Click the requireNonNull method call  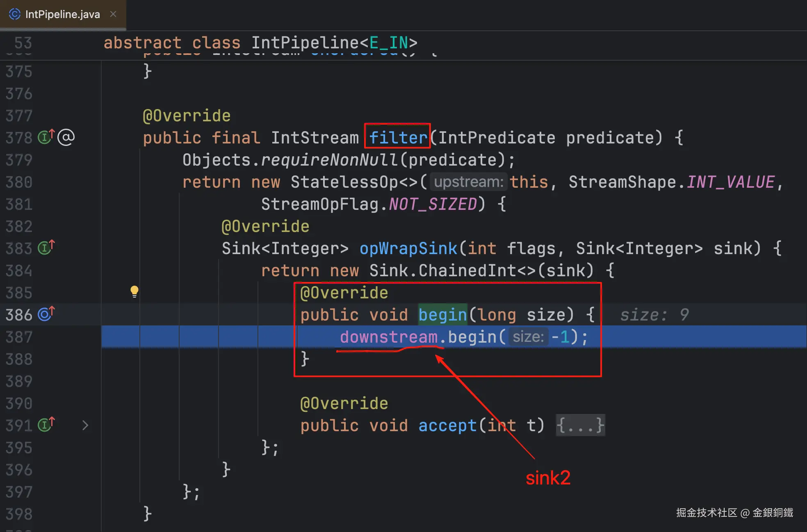click(329, 160)
